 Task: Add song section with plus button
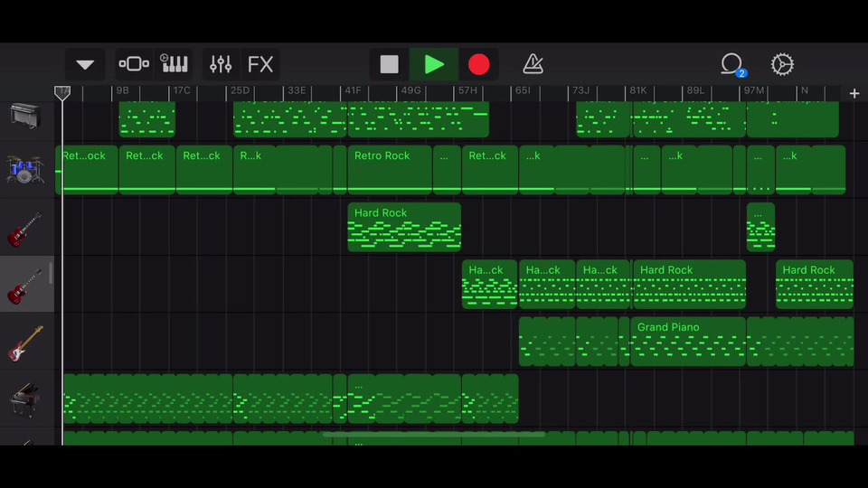click(x=854, y=93)
